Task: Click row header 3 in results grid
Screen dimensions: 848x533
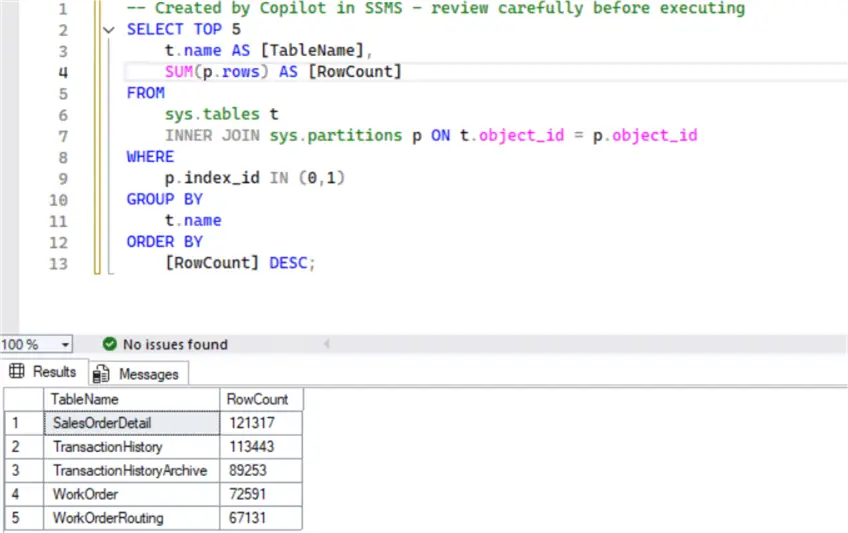Action: tap(24, 470)
